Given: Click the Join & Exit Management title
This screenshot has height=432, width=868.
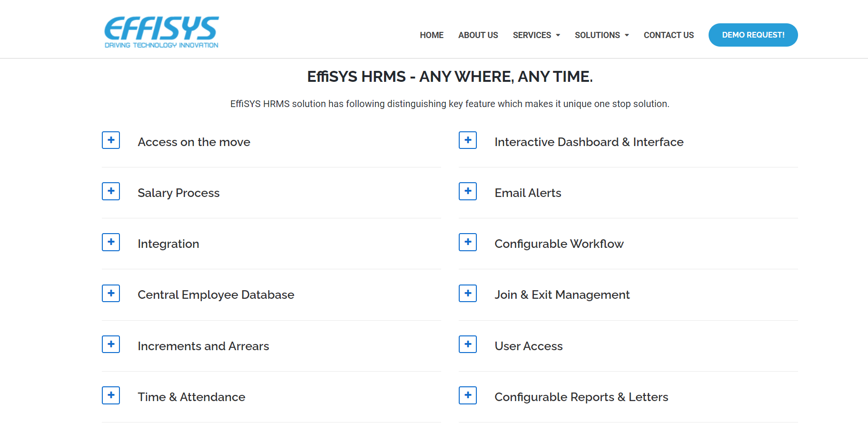Looking at the screenshot, I should [x=562, y=295].
